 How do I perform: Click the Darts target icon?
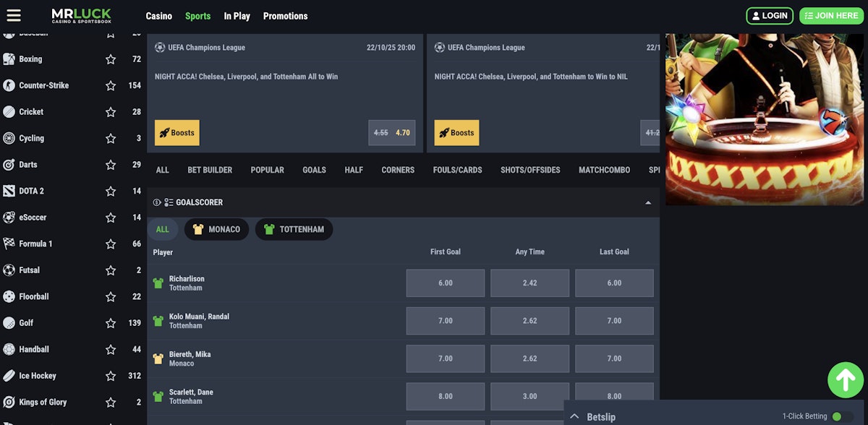coord(9,165)
